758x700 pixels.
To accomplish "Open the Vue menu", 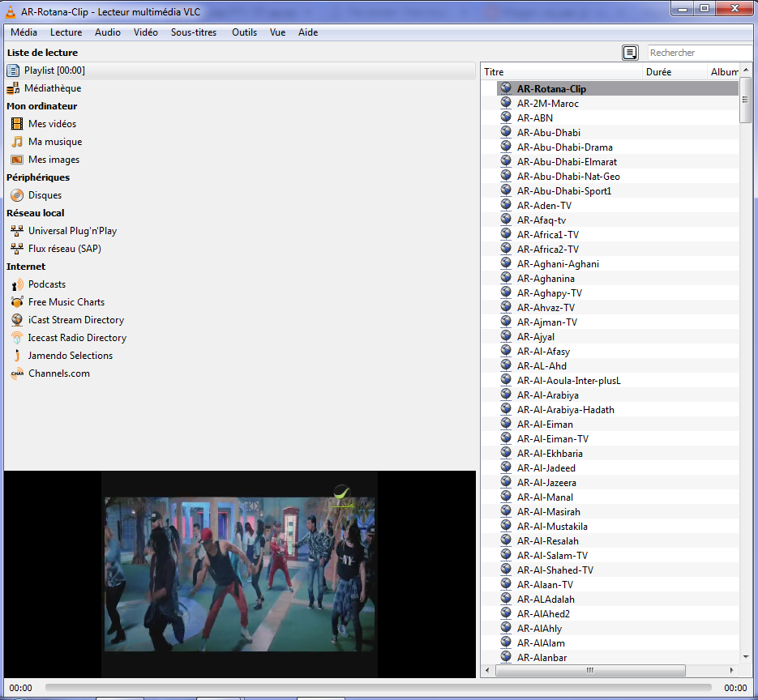I will click(277, 32).
